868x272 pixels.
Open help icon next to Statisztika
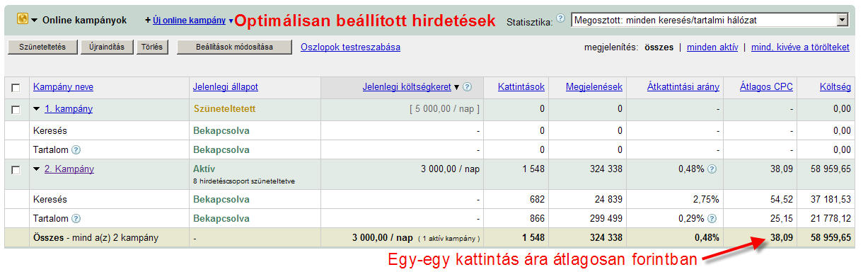click(561, 18)
